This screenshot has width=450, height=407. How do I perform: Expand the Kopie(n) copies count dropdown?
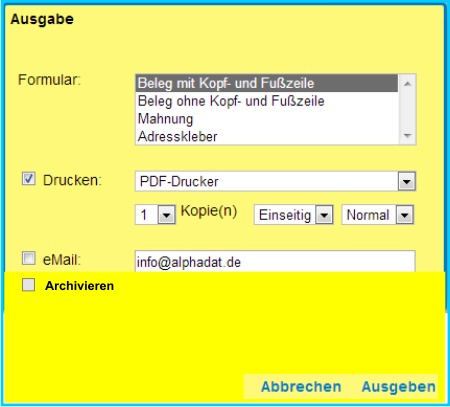(166, 215)
